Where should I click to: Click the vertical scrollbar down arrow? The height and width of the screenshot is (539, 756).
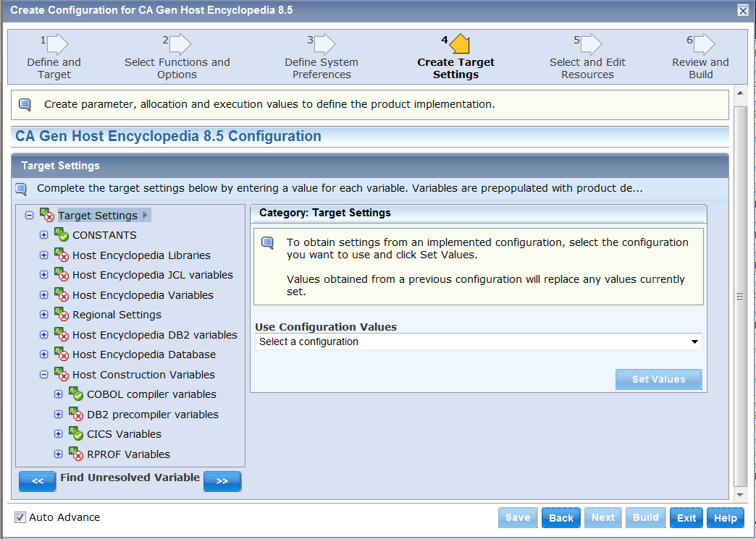(x=740, y=495)
